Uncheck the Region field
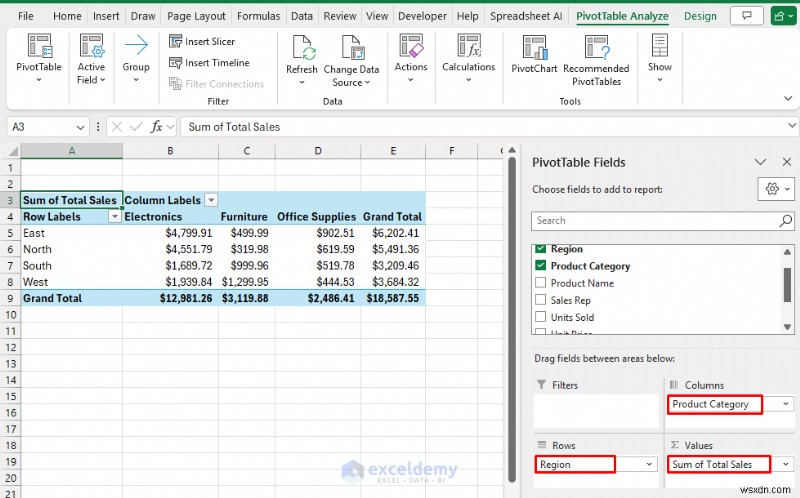Screen dimensions: 800x498 tap(541, 248)
